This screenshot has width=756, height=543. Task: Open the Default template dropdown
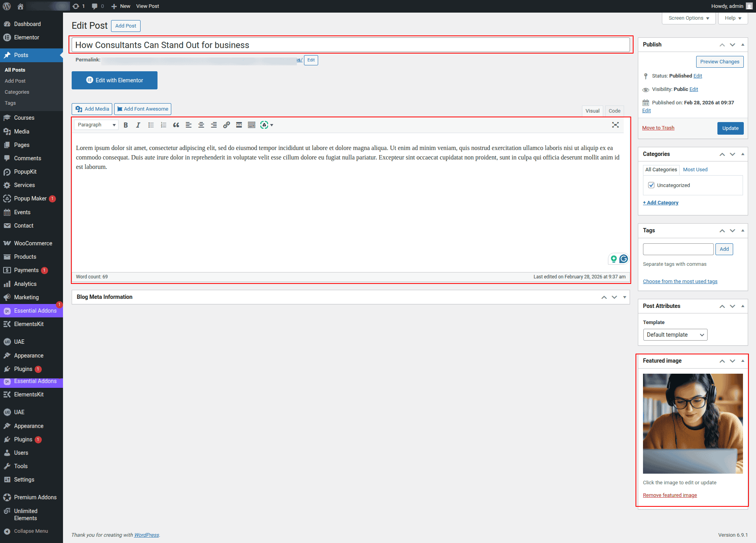click(675, 335)
